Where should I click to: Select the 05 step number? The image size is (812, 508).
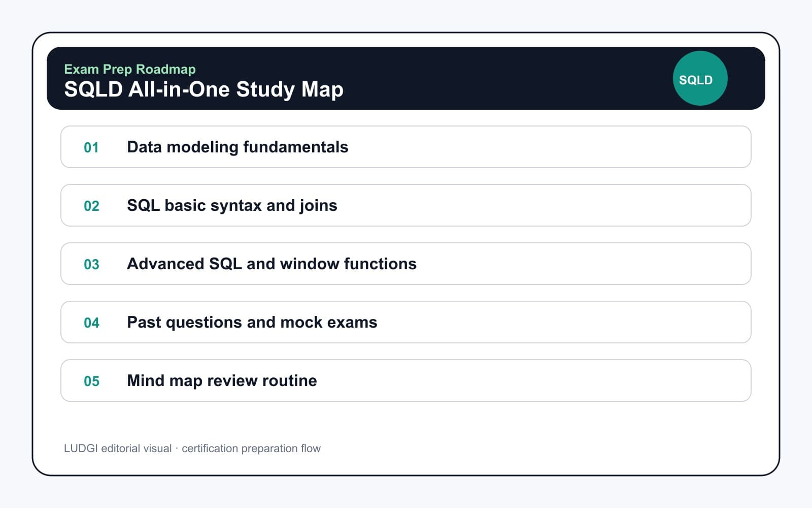(x=91, y=381)
